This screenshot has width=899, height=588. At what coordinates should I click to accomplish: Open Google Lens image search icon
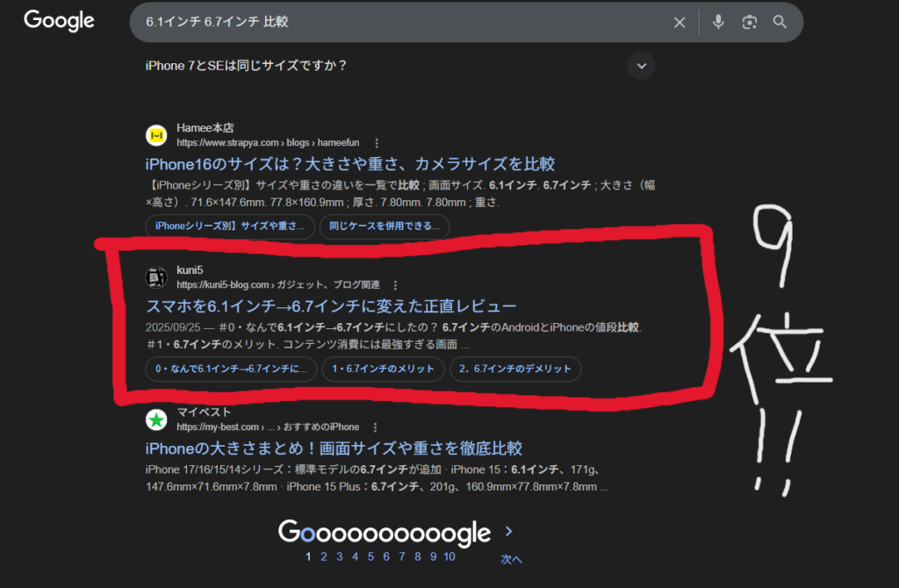(749, 23)
